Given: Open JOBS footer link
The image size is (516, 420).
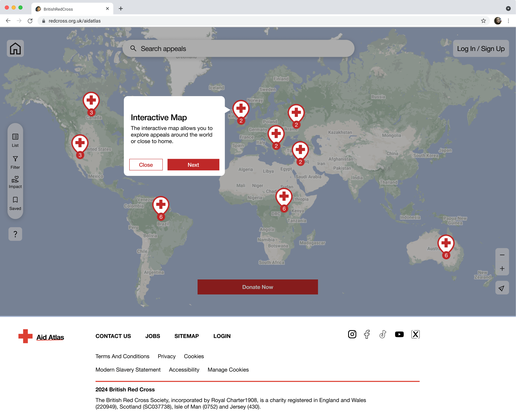Looking at the screenshot, I should 153,336.
